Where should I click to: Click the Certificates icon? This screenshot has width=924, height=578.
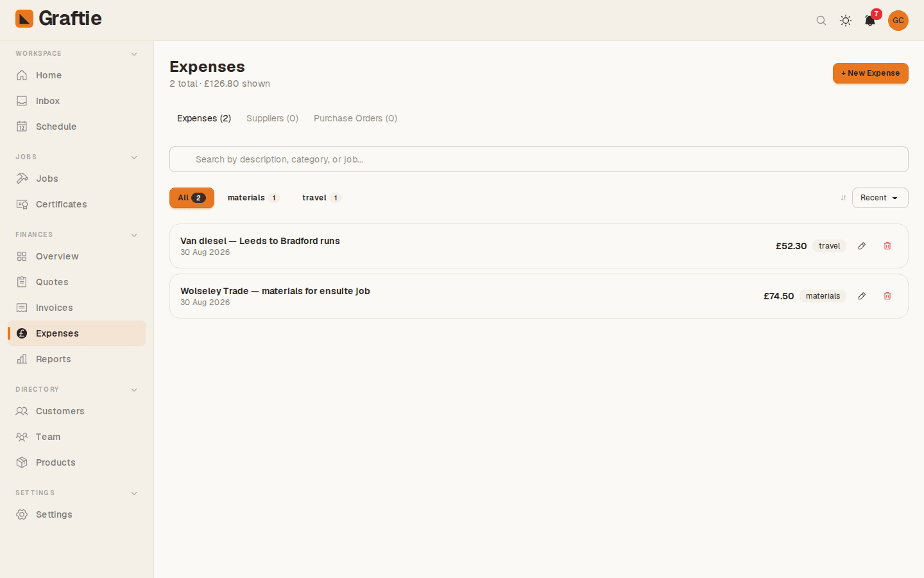tap(22, 204)
